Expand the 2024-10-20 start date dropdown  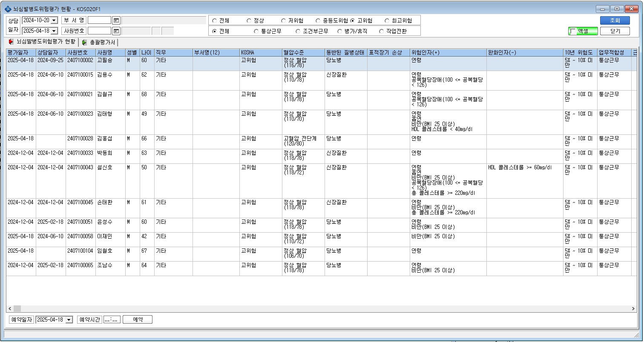pos(54,20)
